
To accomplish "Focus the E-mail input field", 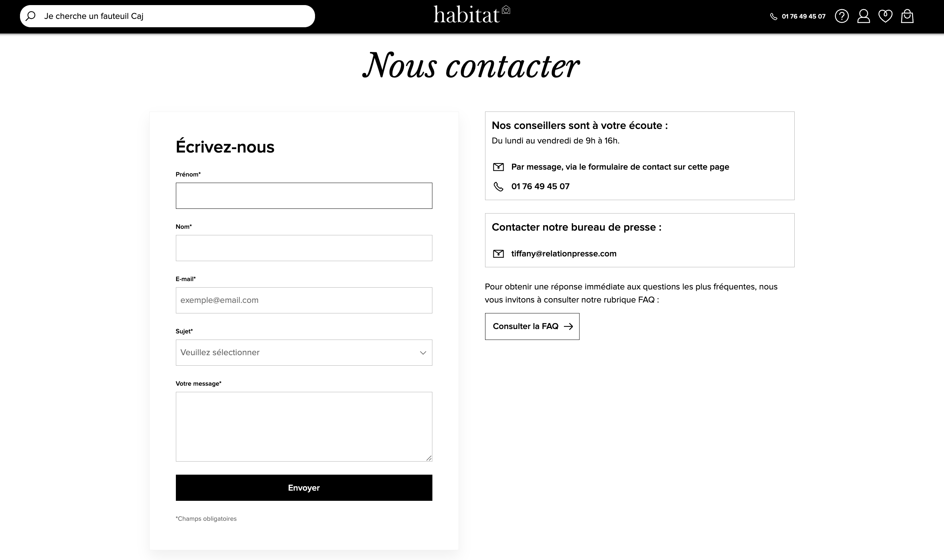I will click(x=304, y=300).
